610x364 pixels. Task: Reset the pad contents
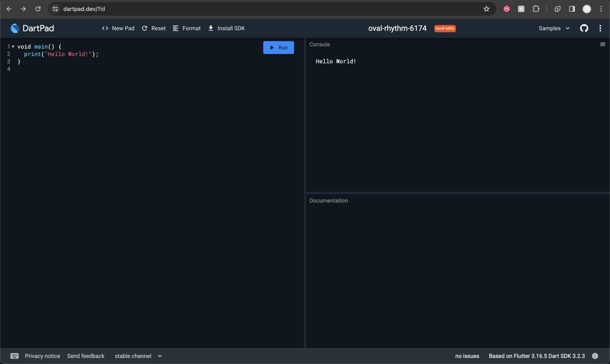point(154,28)
